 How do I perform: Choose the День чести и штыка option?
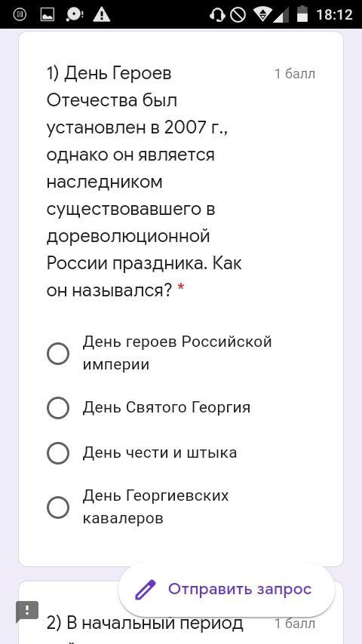click(x=58, y=453)
